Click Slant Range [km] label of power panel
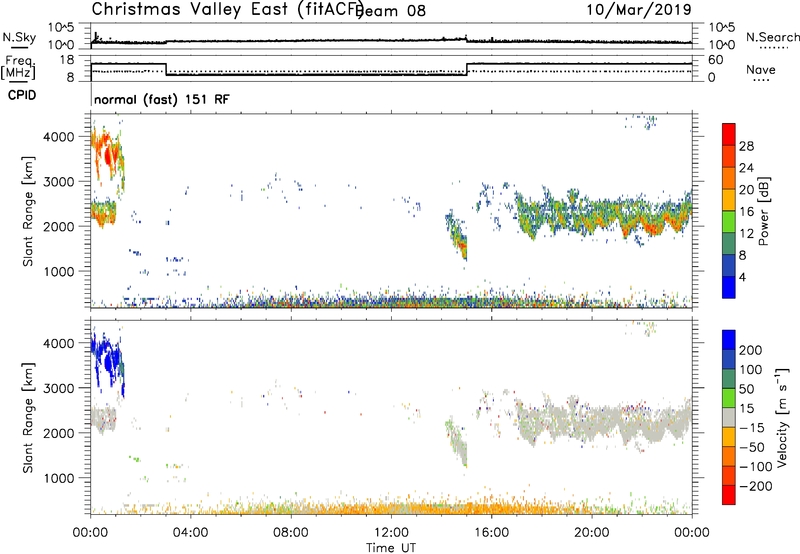800x554 pixels. (28, 211)
